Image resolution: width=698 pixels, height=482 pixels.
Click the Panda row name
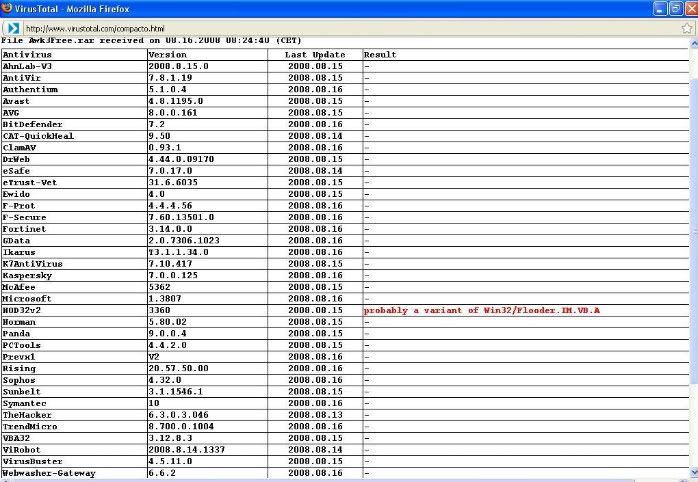tap(16, 333)
